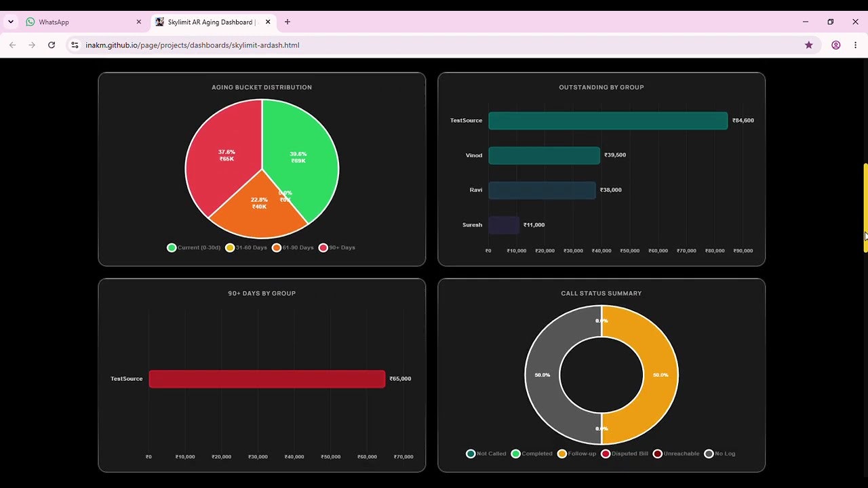The height and width of the screenshot is (488, 868).
Task: View site information icon in address bar
Action: click(x=75, y=45)
